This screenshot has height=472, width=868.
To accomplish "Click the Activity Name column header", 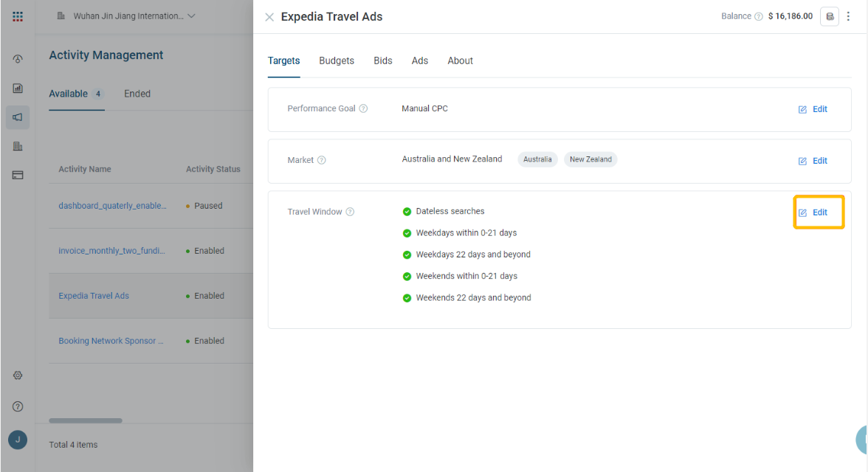I will click(x=85, y=169).
